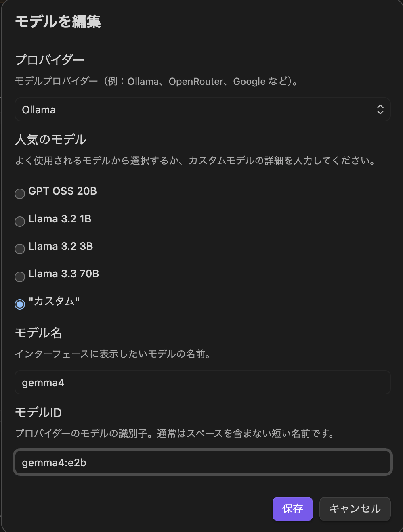Click the GPT OSS 20B label text
This screenshot has height=532, width=403.
63,191
